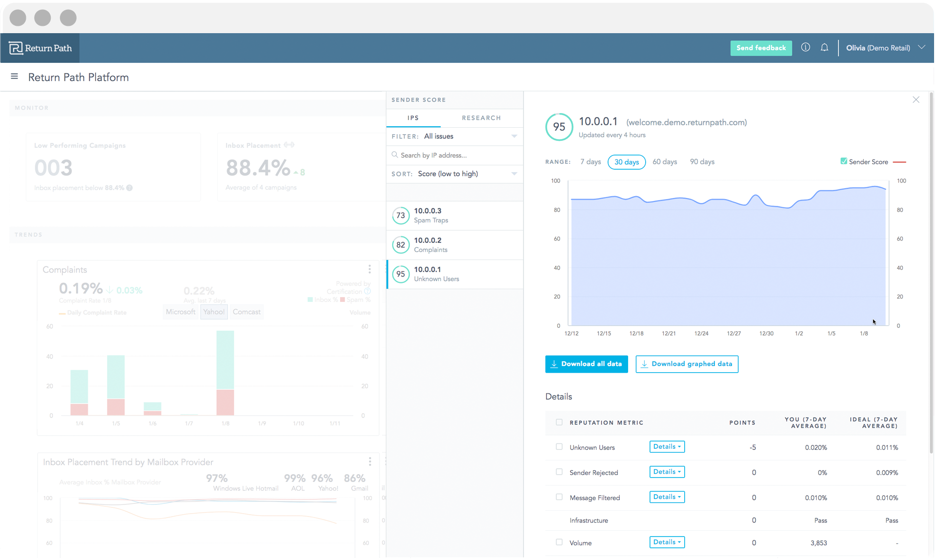937x560 pixels.
Task: Open Complaints chart options menu
Action: coord(369,269)
